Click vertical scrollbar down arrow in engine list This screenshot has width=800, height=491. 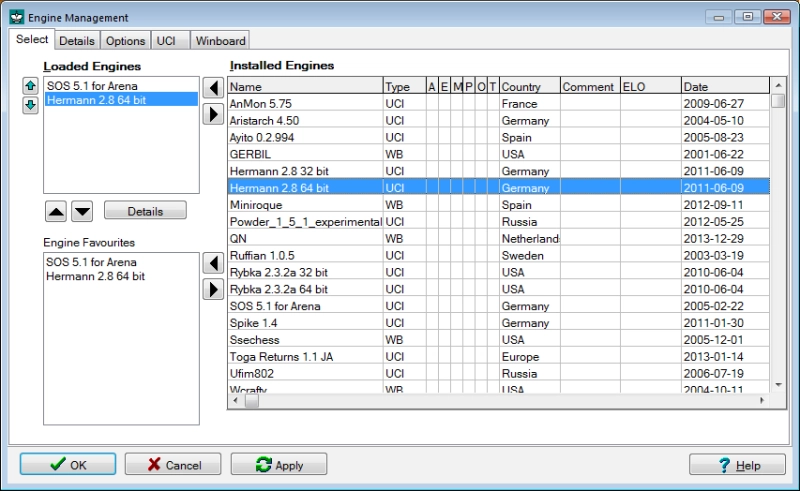pos(778,385)
